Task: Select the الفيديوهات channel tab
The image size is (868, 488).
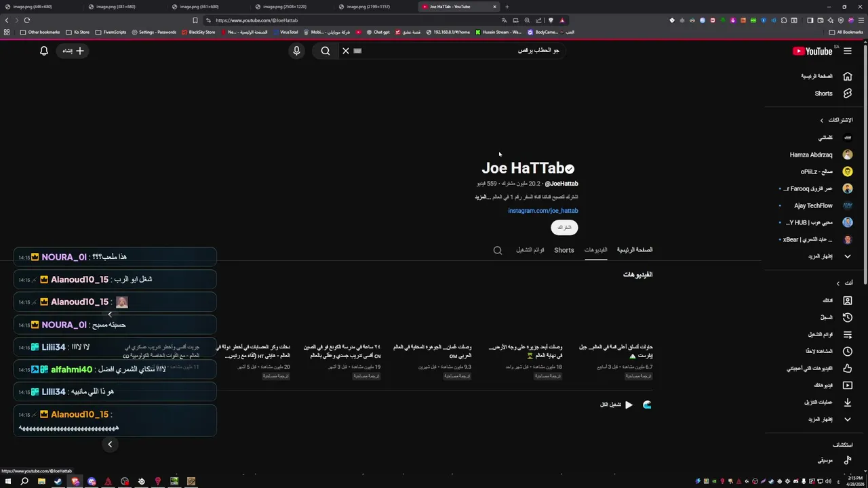Action: tap(596, 250)
